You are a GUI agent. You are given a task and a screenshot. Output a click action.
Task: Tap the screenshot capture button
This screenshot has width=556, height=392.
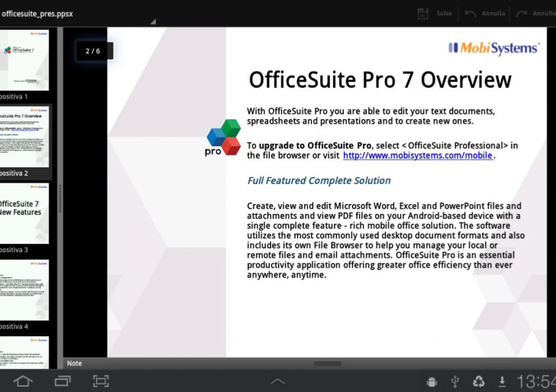click(101, 381)
